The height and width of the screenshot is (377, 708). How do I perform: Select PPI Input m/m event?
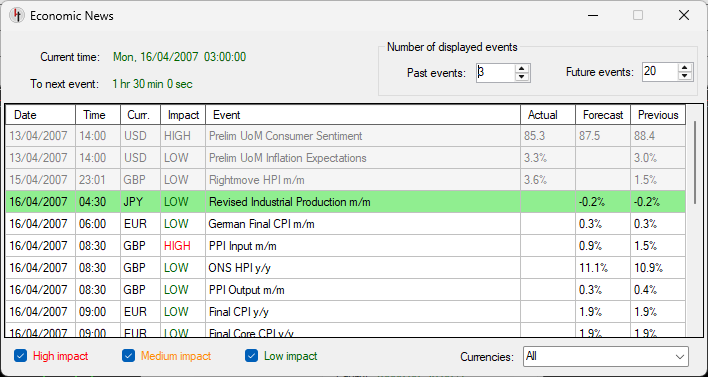[x=345, y=246]
